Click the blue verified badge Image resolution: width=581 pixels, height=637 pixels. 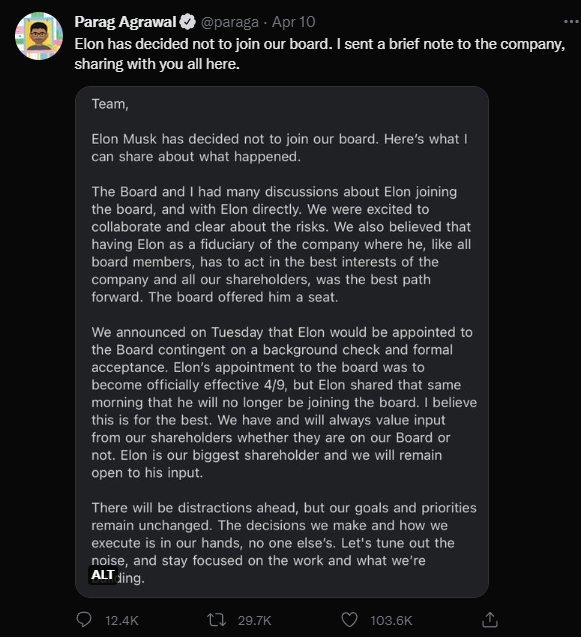click(188, 22)
